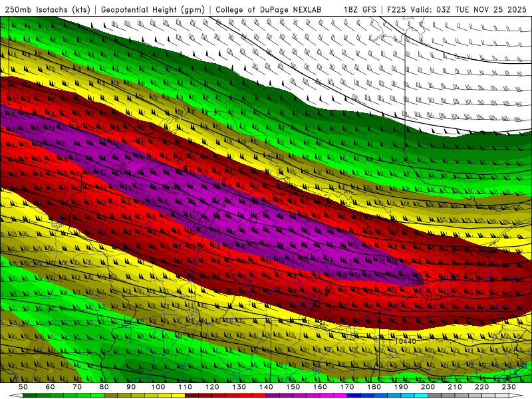The width and height of the screenshot is (532, 399).
Task: Click the 10360 height contour label
Action: tap(418, 282)
